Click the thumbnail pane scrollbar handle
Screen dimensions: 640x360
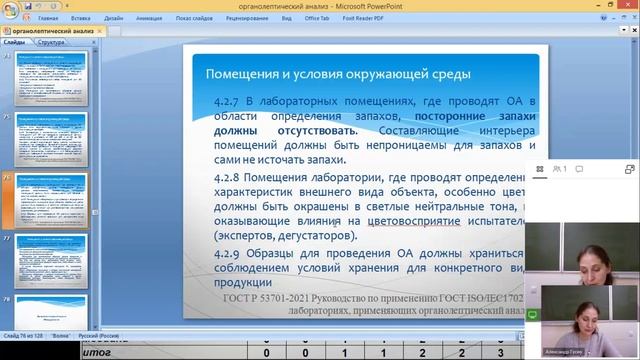(95, 212)
